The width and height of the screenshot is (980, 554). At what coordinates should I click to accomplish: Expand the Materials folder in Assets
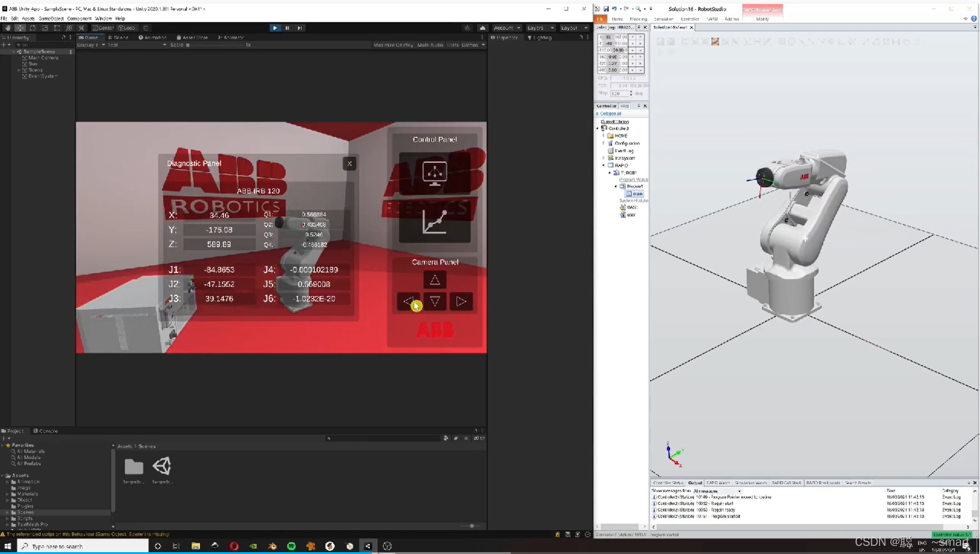pyautogui.click(x=7, y=494)
